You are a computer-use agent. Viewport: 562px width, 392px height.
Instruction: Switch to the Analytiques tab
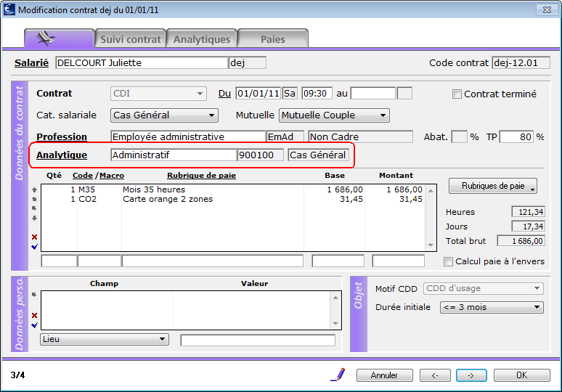pyautogui.click(x=201, y=38)
